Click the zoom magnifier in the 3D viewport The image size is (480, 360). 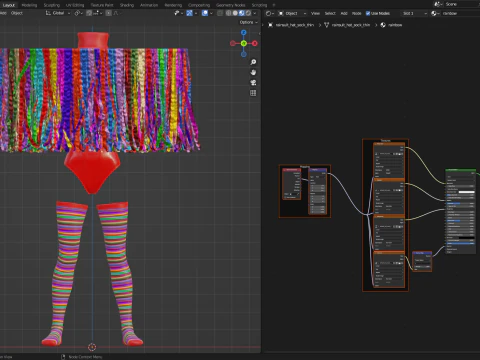click(x=253, y=62)
